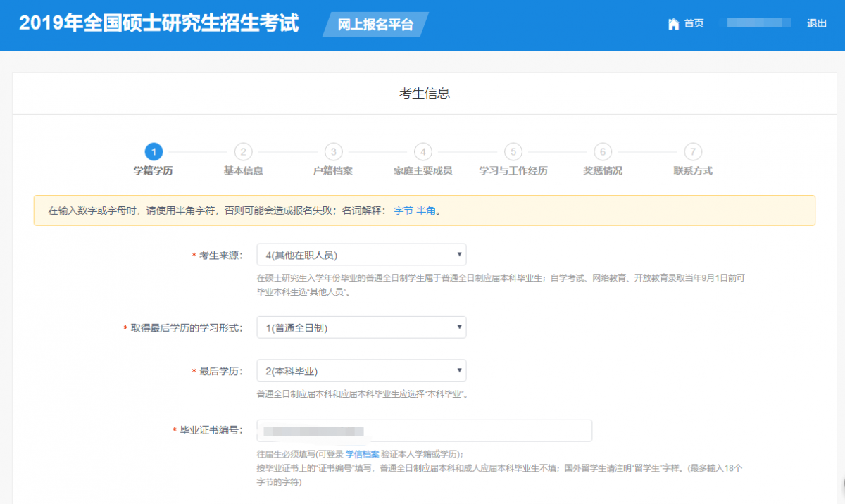Click step 7 circle 联系方式
Screen dimensions: 845x504
pos(692,151)
